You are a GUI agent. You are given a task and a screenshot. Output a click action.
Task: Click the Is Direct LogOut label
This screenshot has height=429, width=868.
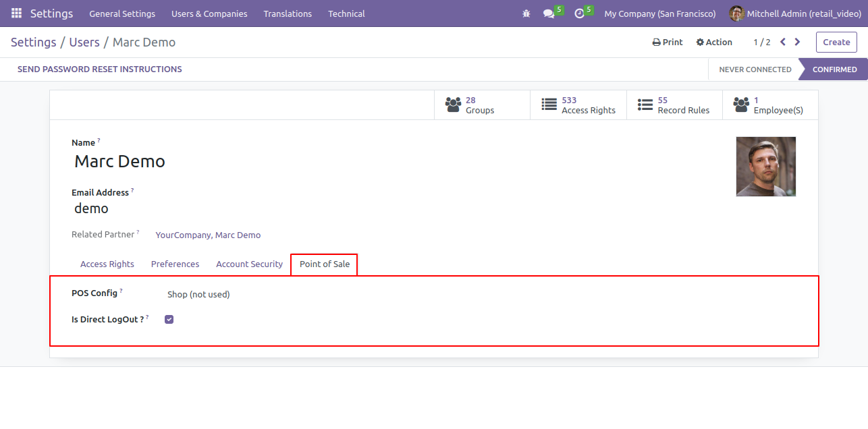pyautogui.click(x=108, y=320)
